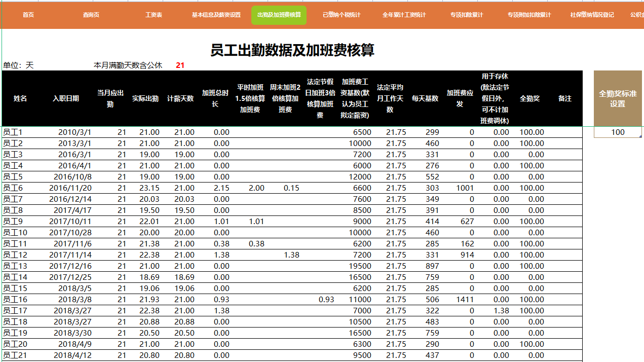Screen dimensions: 644x362
Task: Click the 全勤奖 column header
Action: click(x=529, y=98)
